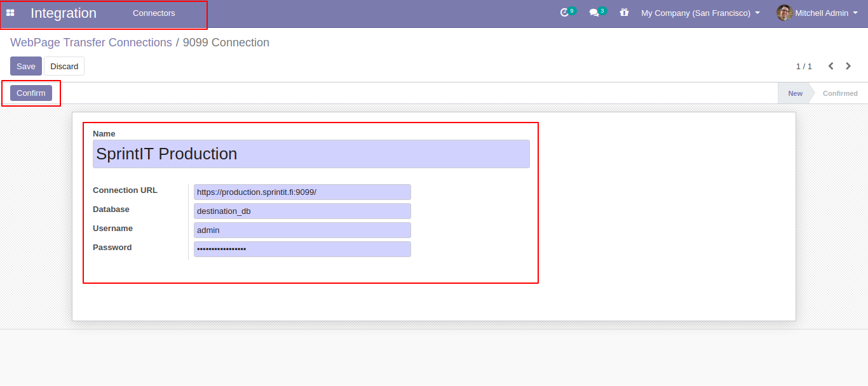Click the Connection URL field
The height and width of the screenshot is (386, 868).
click(x=302, y=192)
